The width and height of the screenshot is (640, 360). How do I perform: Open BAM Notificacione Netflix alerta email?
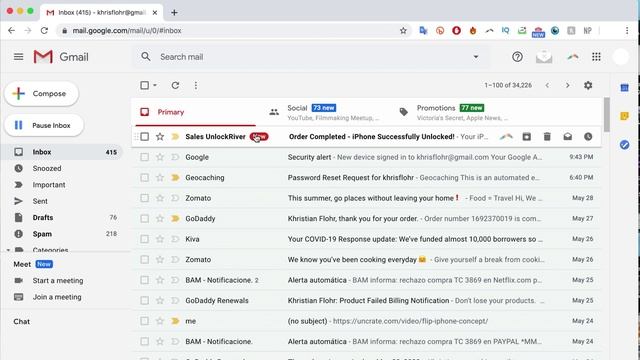click(x=367, y=280)
